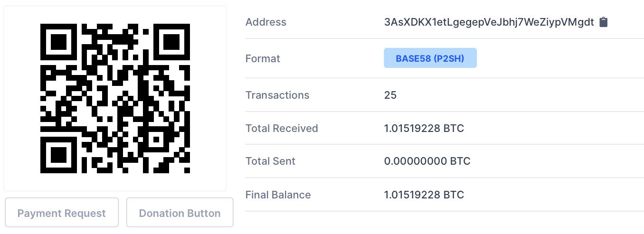Click the Final Balance label

(x=278, y=195)
